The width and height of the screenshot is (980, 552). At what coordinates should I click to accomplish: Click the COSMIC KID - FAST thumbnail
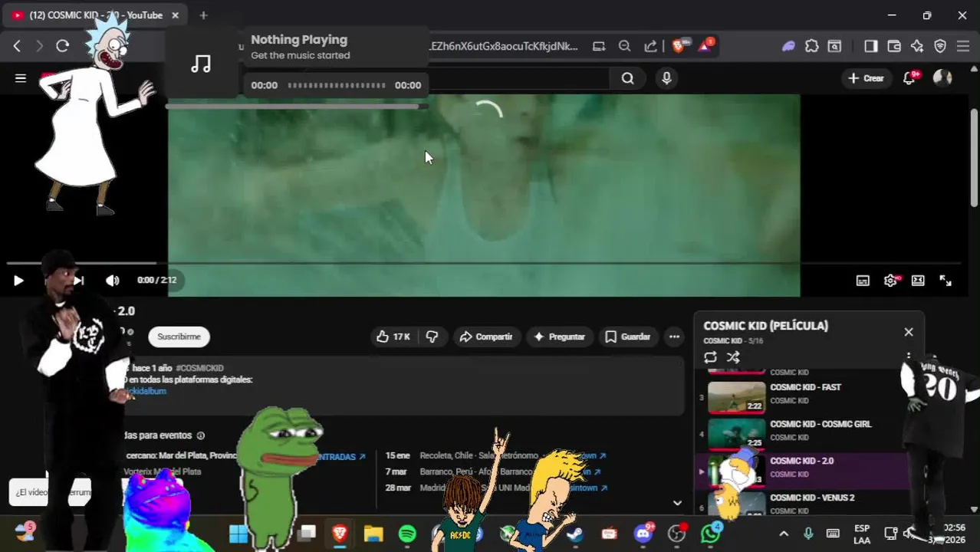pyautogui.click(x=736, y=397)
